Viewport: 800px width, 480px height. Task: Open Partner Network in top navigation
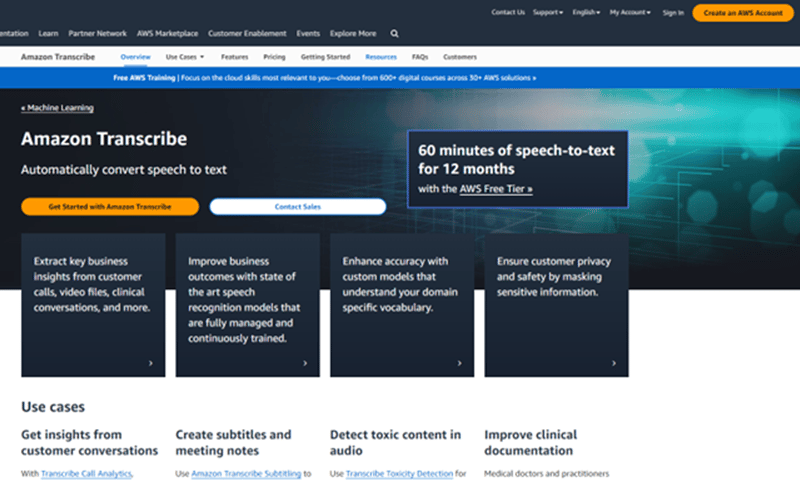[x=97, y=34]
